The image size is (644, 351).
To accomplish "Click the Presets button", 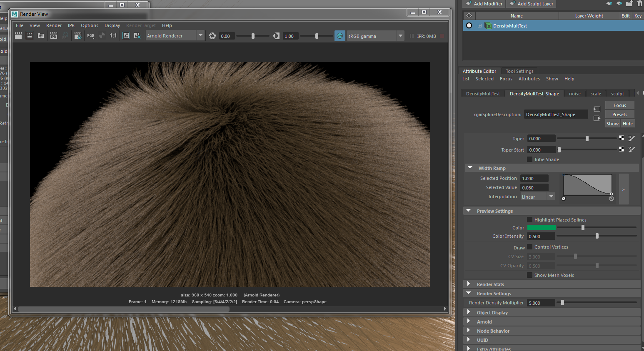I will [x=619, y=115].
